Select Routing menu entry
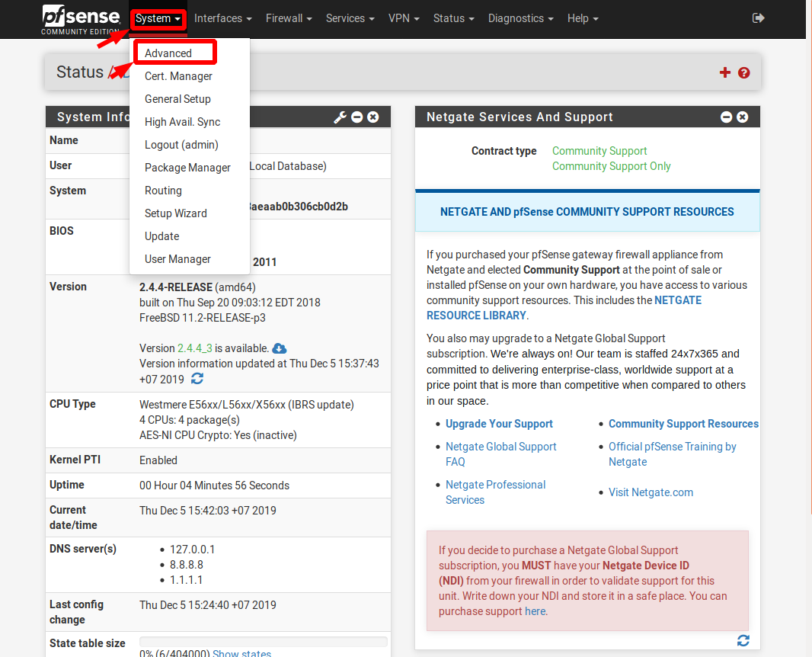This screenshot has width=812, height=657. [x=163, y=190]
